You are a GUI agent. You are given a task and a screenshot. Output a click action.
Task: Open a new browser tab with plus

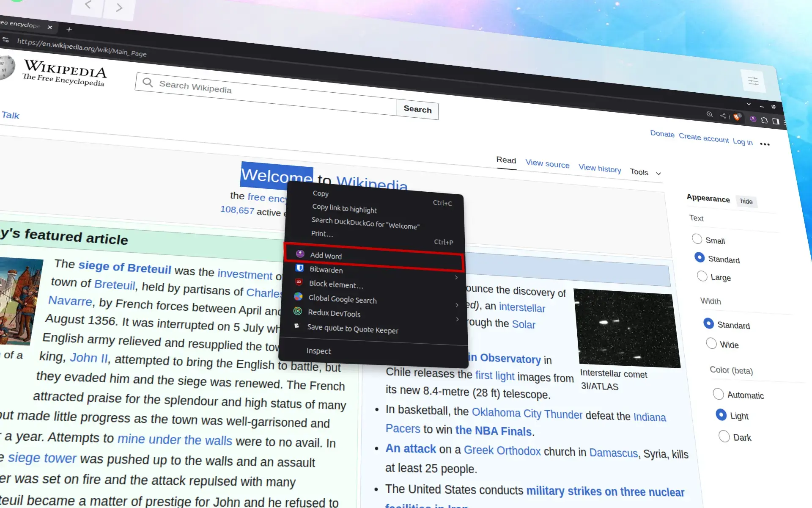point(69,29)
